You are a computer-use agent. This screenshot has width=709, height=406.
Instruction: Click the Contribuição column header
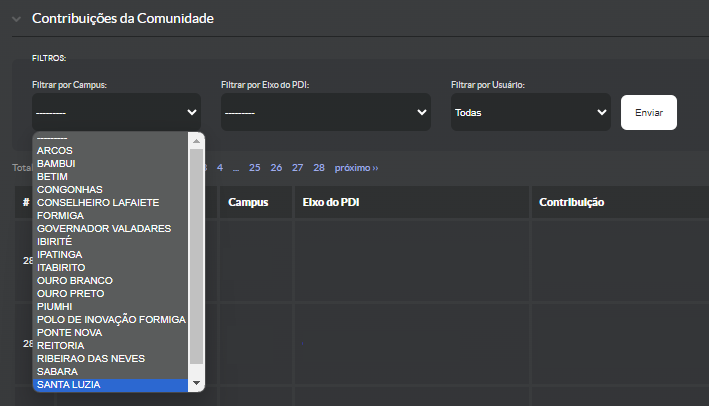click(x=572, y=202)
